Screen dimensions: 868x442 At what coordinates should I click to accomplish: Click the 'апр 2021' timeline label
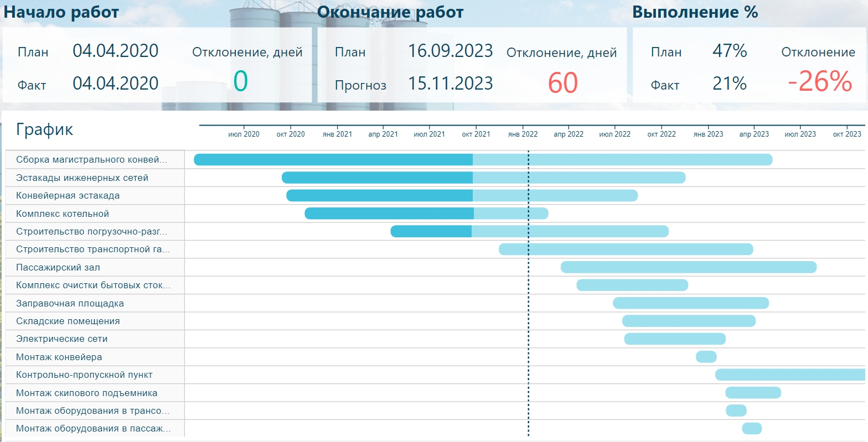click(383, 134)
